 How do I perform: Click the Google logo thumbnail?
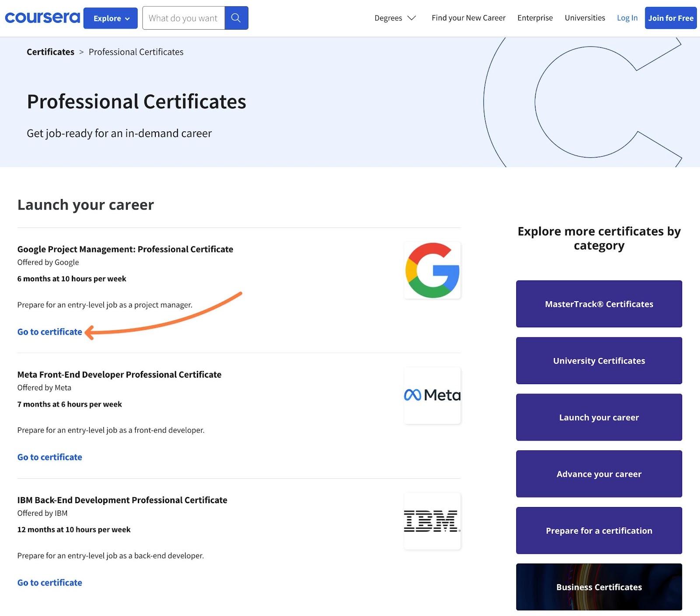432,270
